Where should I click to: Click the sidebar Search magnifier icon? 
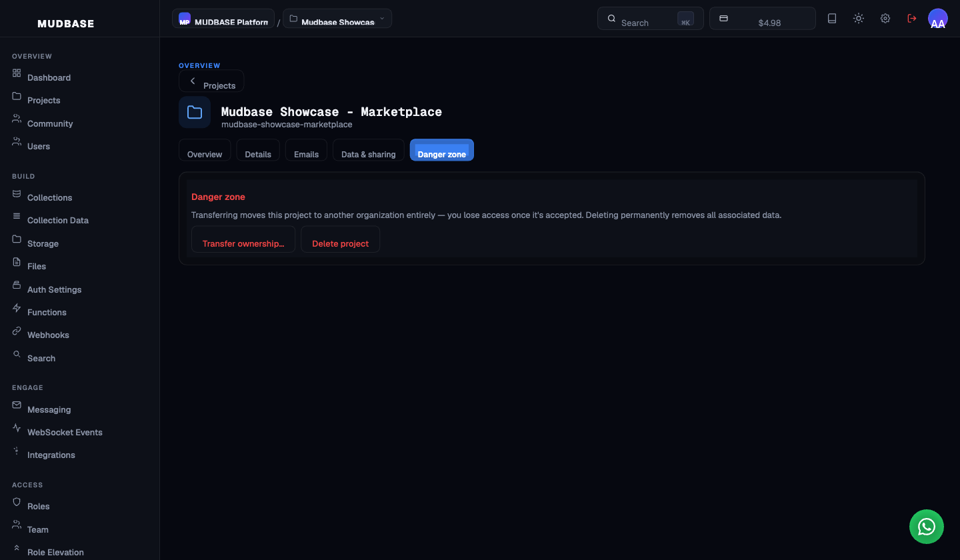17,353
